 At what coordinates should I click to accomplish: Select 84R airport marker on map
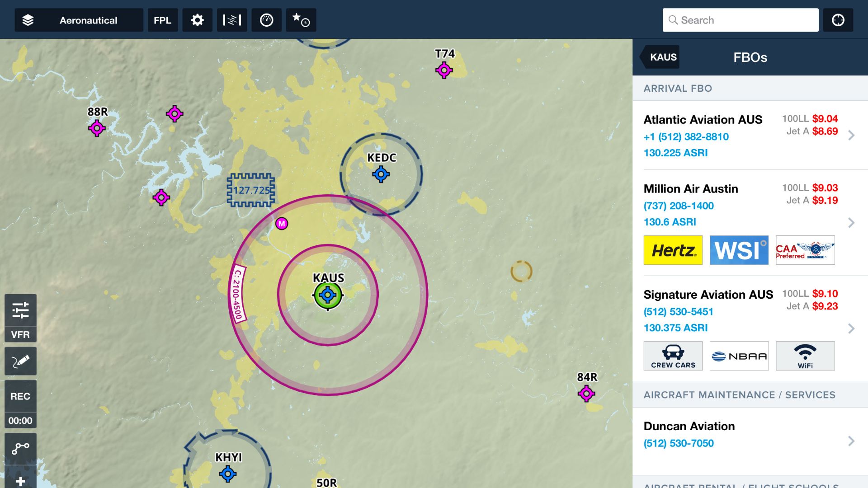click(x=586, y=394)
